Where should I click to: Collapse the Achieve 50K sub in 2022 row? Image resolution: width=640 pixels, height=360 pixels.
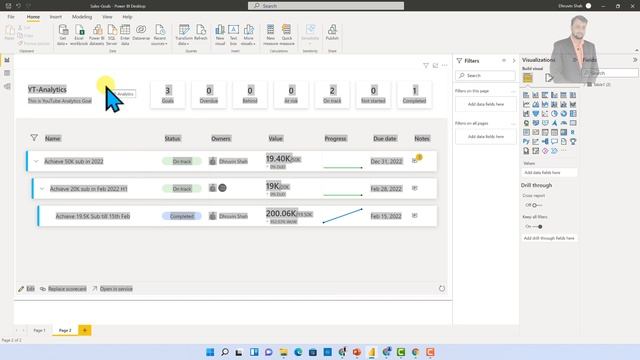36,161
